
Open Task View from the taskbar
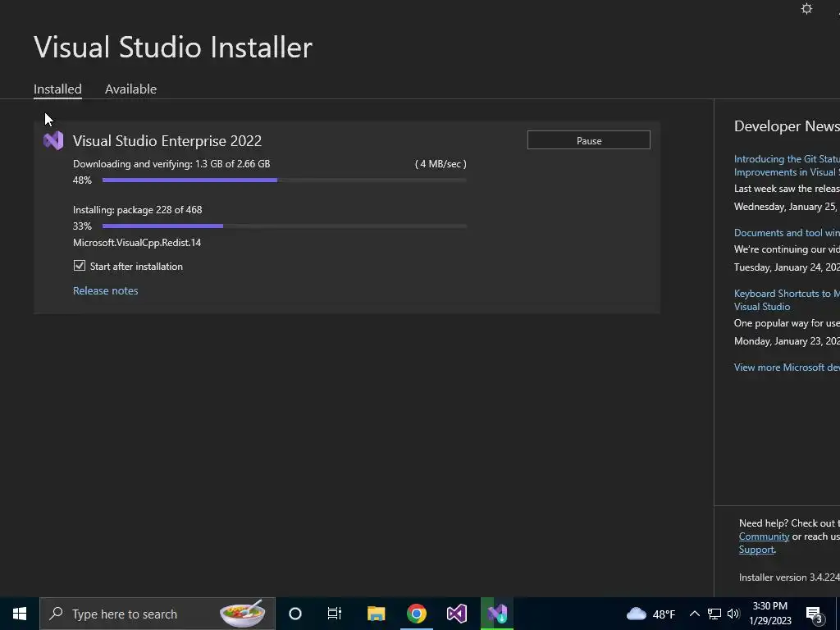(x=335, y=614)
